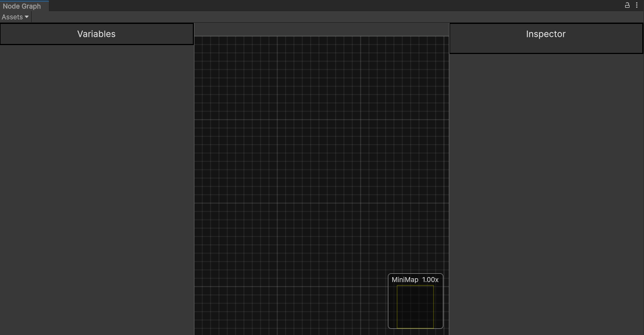Click the padlock icon to lock the window
Screen dimensions: 644x335
point(627,5)
